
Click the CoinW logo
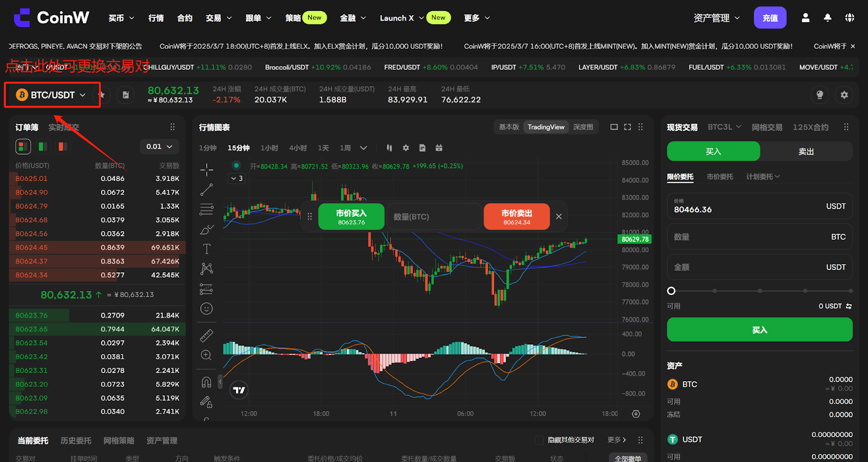[x=52, y=18]
